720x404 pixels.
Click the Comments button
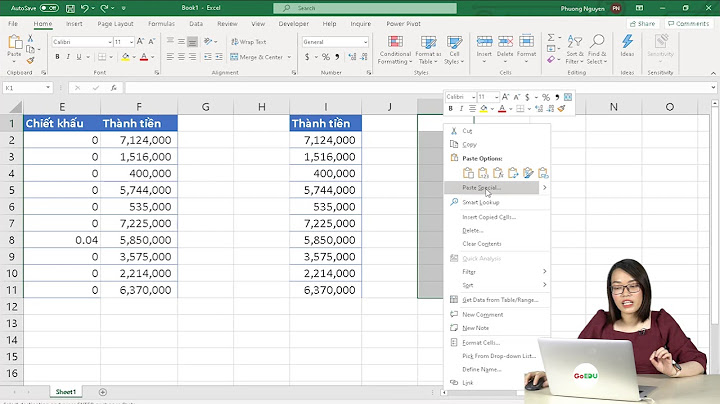689,23
